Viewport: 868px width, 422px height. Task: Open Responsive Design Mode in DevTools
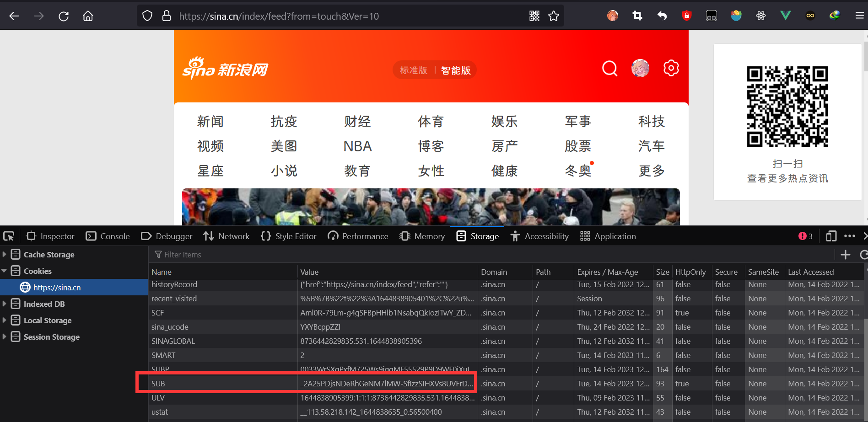[x=831, y=236]
